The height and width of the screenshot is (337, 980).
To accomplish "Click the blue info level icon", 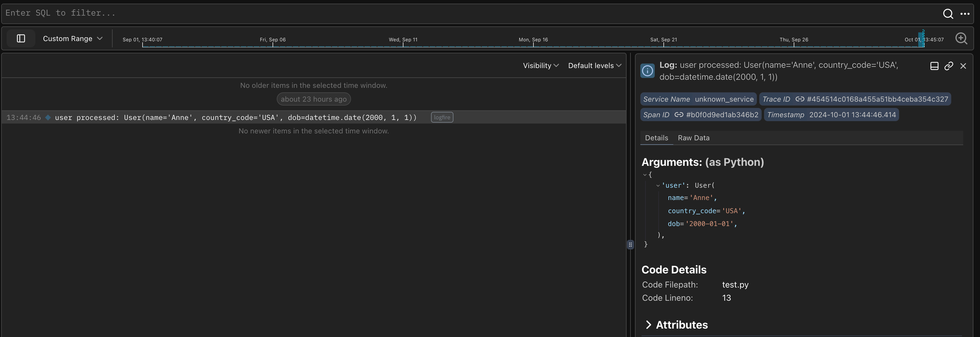I will pos(647,70).
